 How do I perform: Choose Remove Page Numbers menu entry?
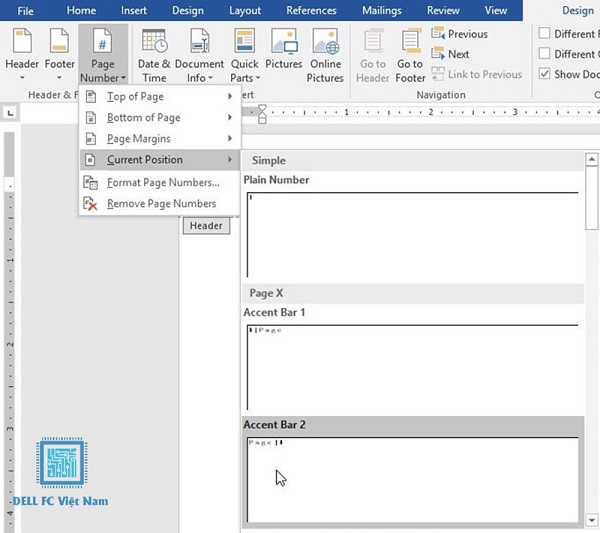(x=160, y=204)
